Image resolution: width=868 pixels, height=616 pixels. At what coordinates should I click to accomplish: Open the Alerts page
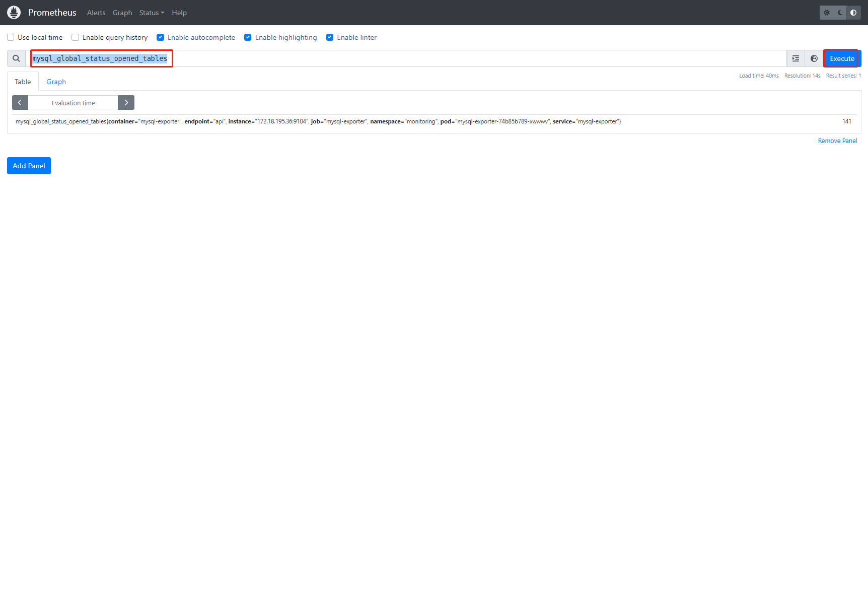click(96, 13)
